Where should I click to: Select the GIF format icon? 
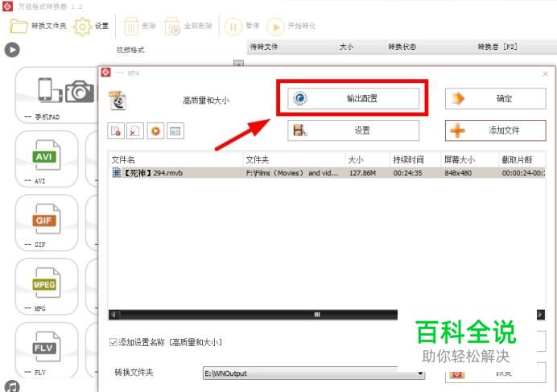(x=47, y=222)
